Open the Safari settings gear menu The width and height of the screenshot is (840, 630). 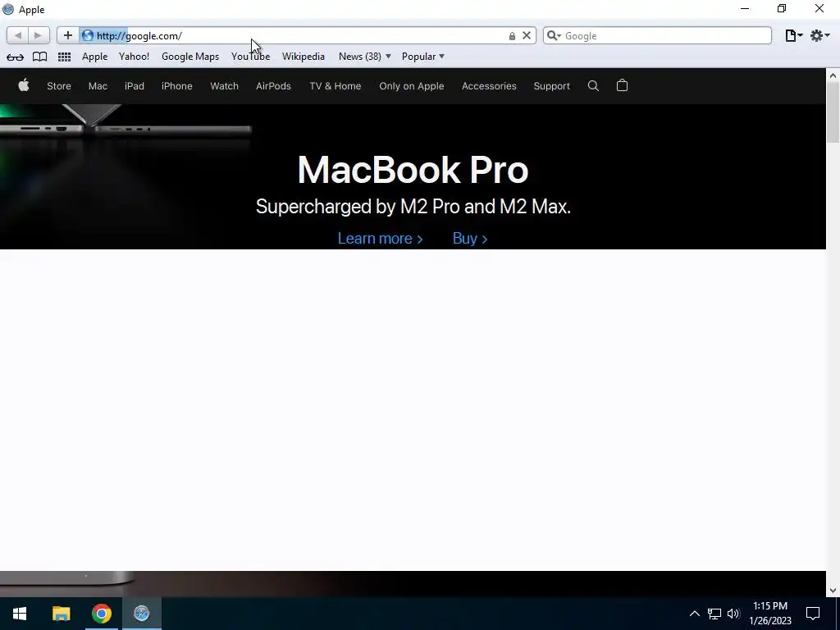pyautogui.click(x=819, y=35)
